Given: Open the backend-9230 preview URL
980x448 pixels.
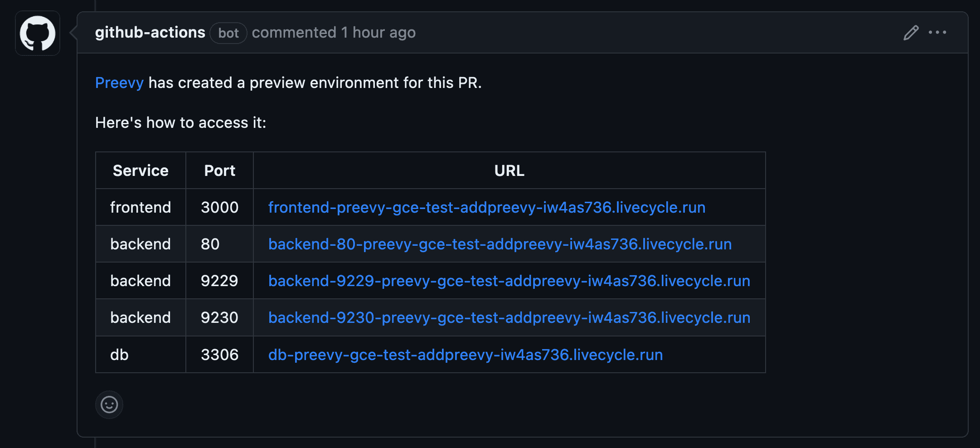Looking at the screenshot, I should [x=509, y=317].
